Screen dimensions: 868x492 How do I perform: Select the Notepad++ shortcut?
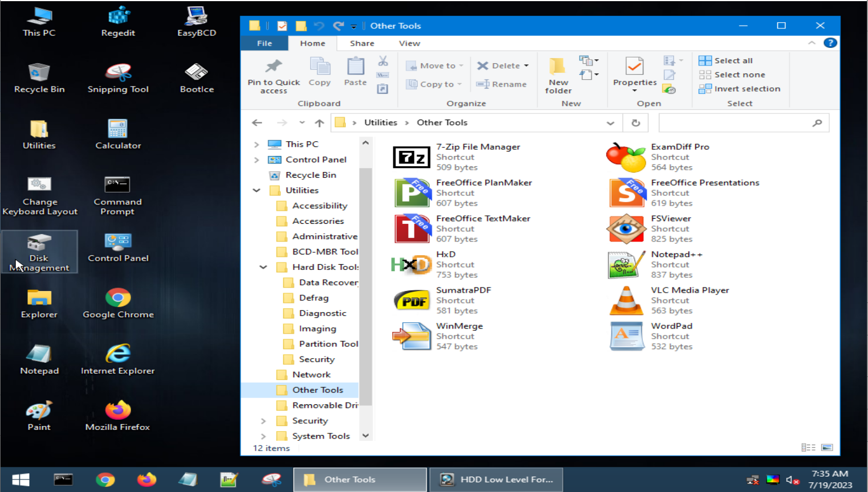[x=655, y=264]
